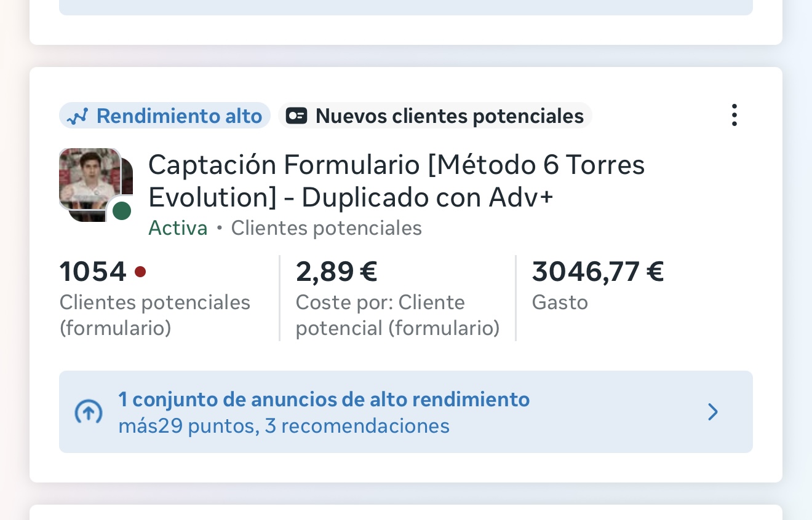Screen dimensions: 812x520
Task: Click the trend line icon in Rendimiento alto
Action: click(78, 116)
